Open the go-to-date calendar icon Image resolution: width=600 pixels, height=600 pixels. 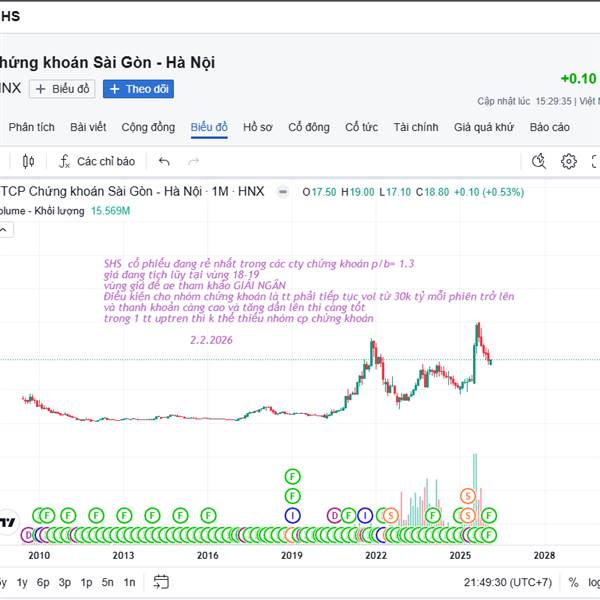(x=161, y=582)
